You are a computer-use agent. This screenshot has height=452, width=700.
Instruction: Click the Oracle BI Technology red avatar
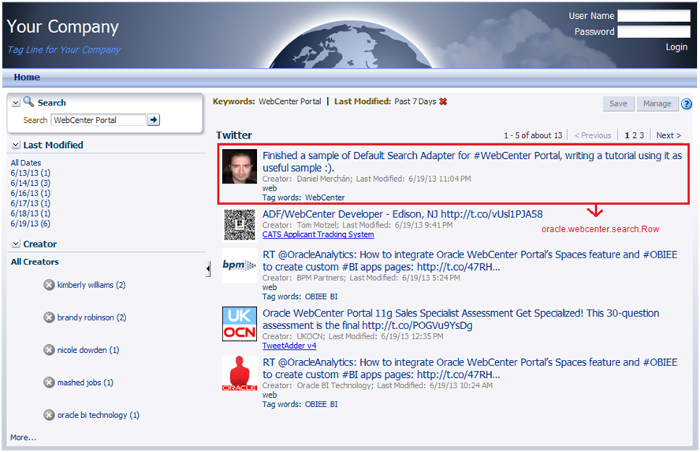240,373
